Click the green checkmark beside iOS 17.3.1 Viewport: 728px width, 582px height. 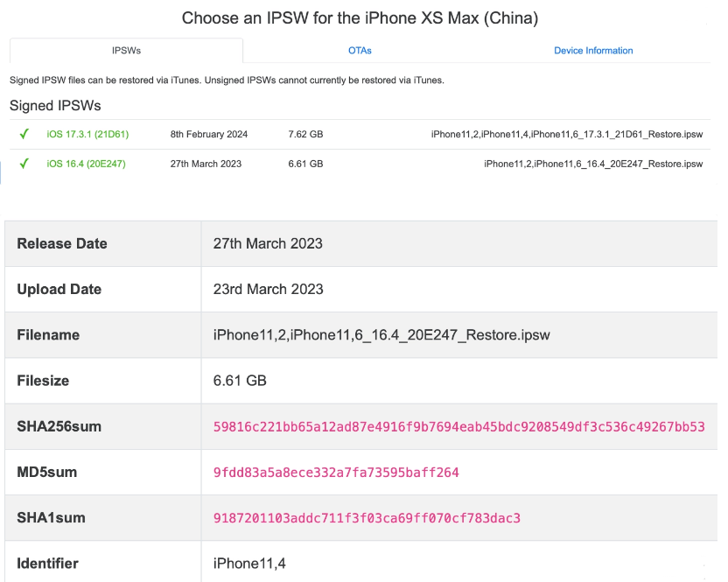23,134
